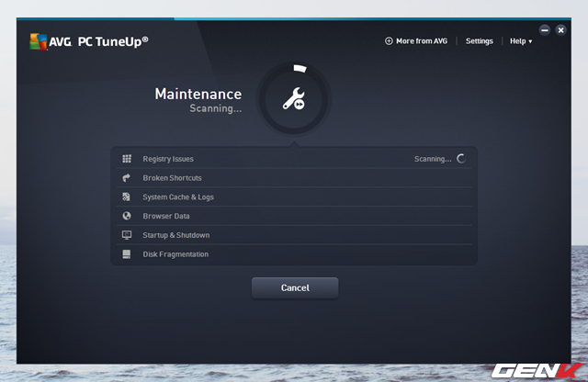This screenshot has width=588, height=382.
Task: Click the Browser Data globe icon
Action: 127,216
